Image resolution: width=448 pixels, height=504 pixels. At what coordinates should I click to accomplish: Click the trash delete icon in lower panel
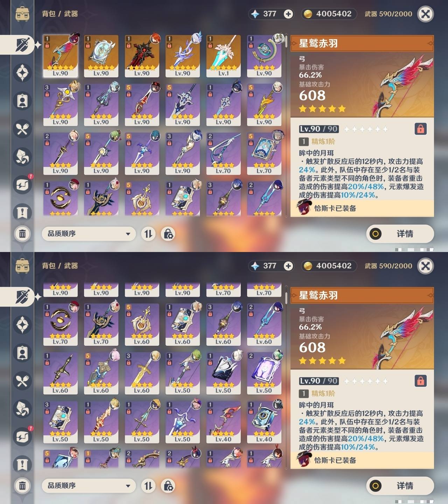pyautogui.click(x=22, y=485)
